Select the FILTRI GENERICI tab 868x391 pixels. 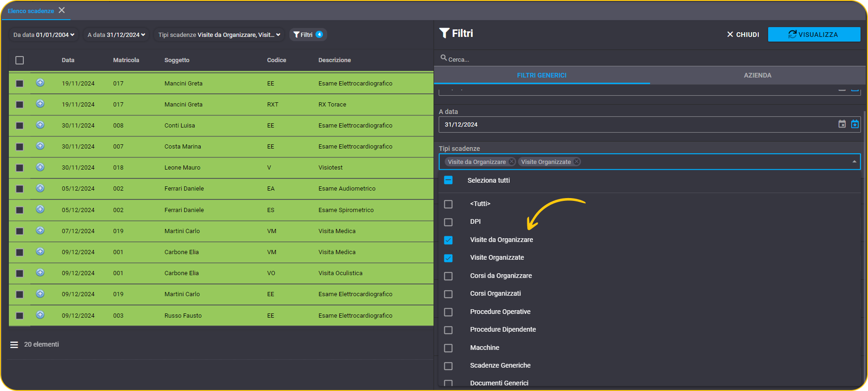(x=542, y=75)
